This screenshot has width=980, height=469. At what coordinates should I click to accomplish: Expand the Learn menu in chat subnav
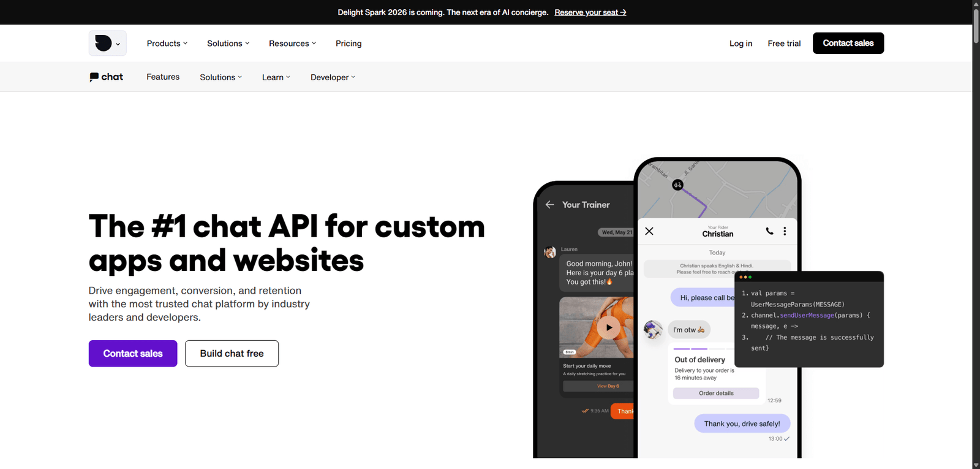(276, 77)
